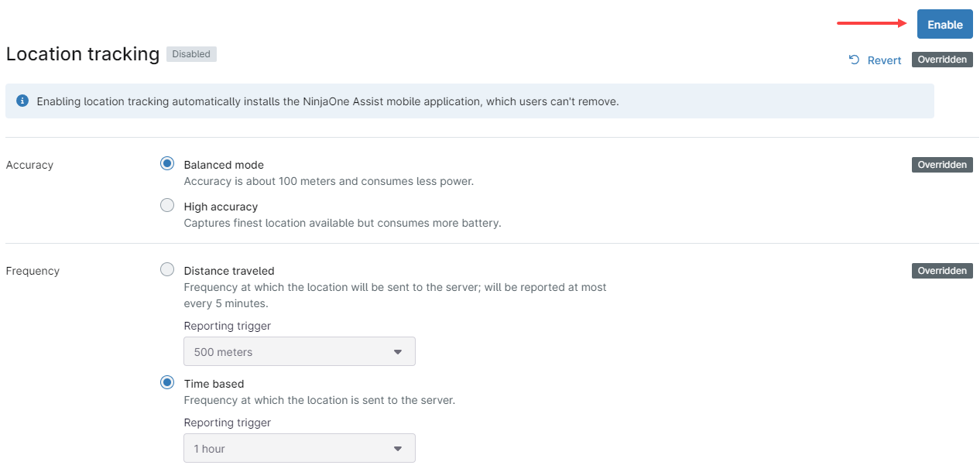Select the Balanced mode radio button

[167, 163]
